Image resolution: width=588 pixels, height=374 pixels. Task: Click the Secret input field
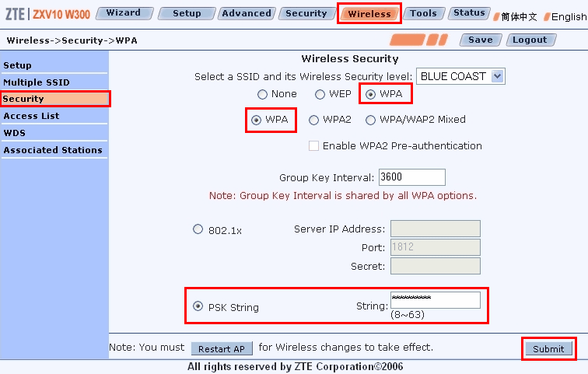coord(436,266)
